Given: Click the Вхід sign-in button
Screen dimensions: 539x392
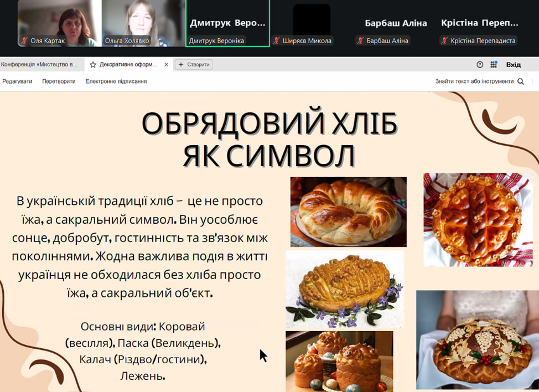Looking at the screenshot, I should (x=513, y=65).
